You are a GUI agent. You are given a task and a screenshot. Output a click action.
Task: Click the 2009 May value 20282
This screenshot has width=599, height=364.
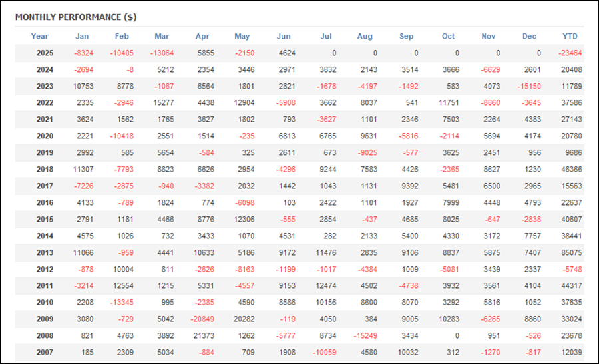(244, 319)
